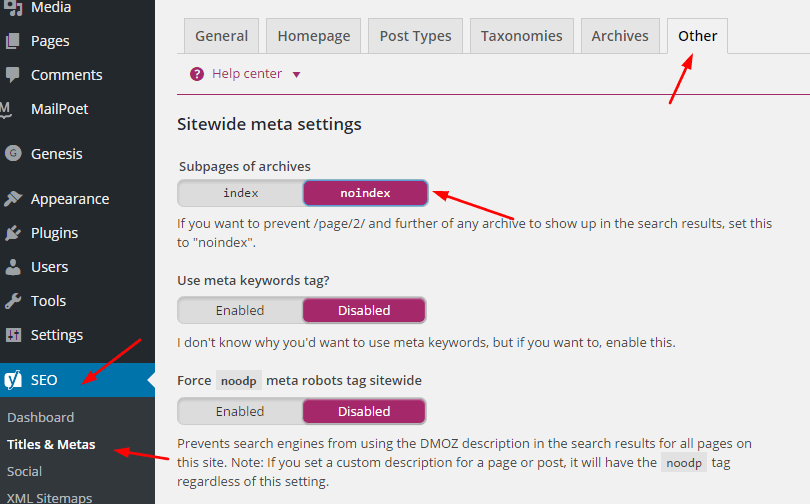Set Subpages of archives to index
Image resolution: width=810 pixels, height=504 pixels.
click(x=241, y=193)
